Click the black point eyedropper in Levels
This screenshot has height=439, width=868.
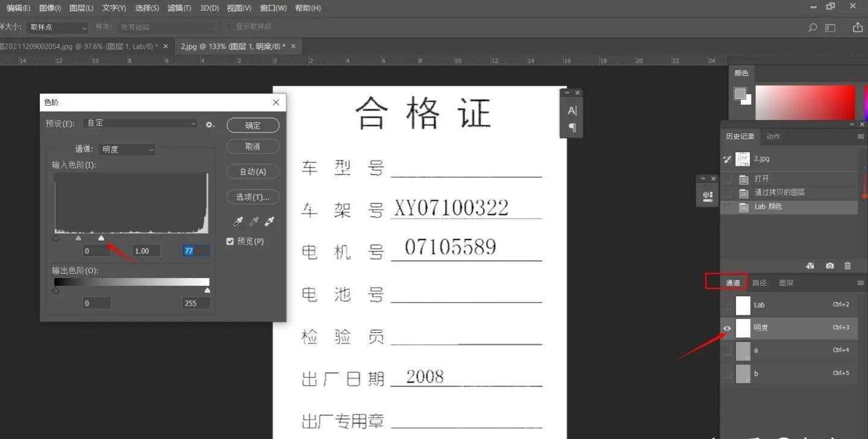pyautogui.click(x=238, y=221)
